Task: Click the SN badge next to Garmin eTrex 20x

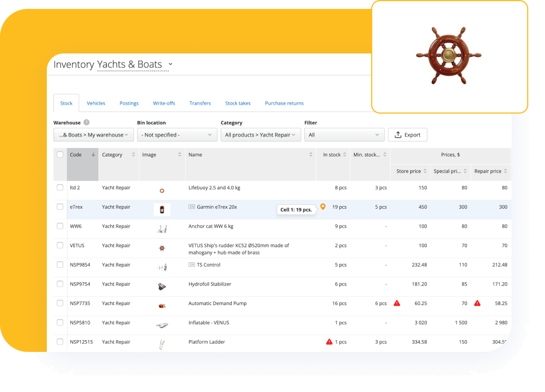Action: click(x=192, y=207)
